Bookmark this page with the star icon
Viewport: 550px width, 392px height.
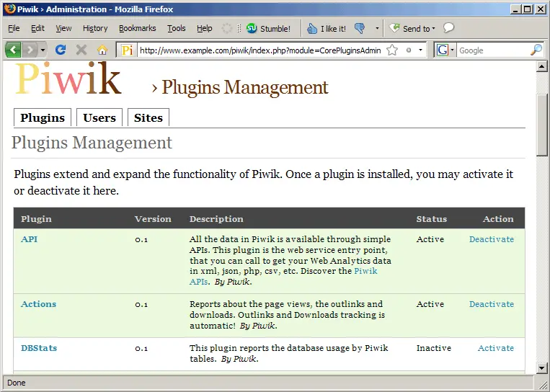pyautogui.click(x=392, y=50)
